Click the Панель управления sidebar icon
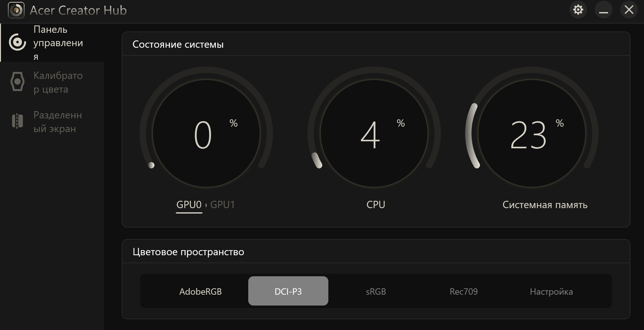 [x=17, y=42]
